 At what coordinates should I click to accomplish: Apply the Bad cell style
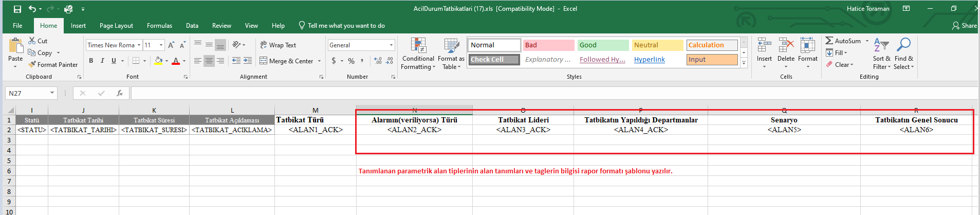[x=548, y=45]
